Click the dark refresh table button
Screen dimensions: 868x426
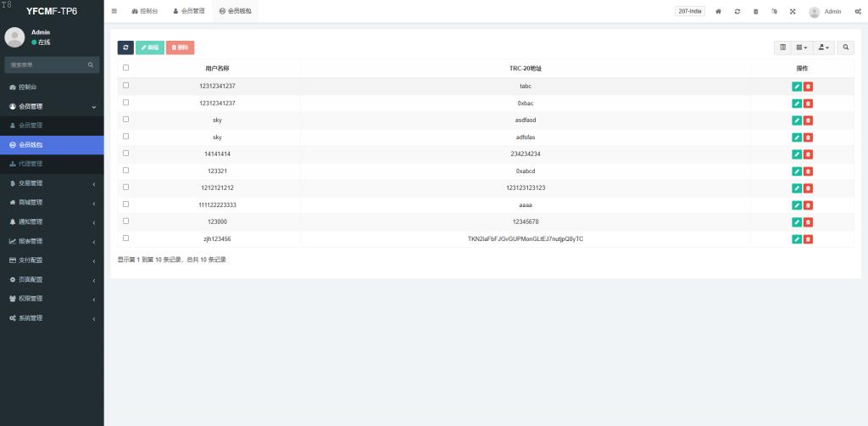click(125, 48)
